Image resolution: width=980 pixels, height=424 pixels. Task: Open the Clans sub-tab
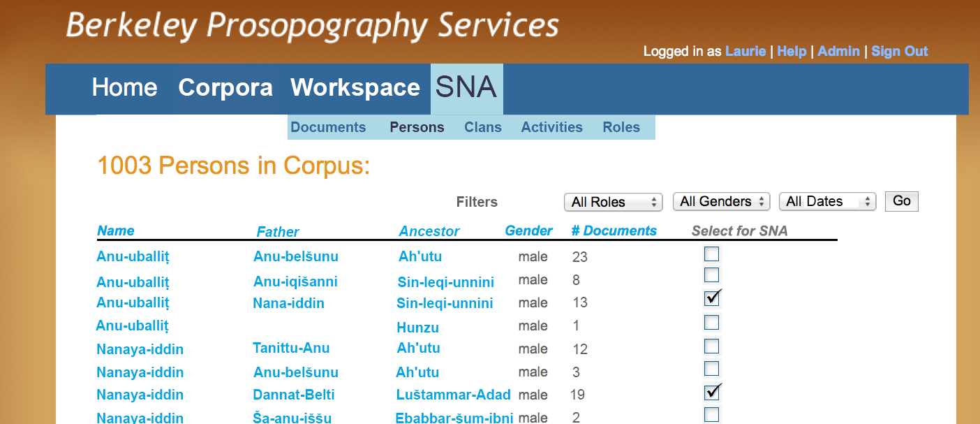coord(483,127)
